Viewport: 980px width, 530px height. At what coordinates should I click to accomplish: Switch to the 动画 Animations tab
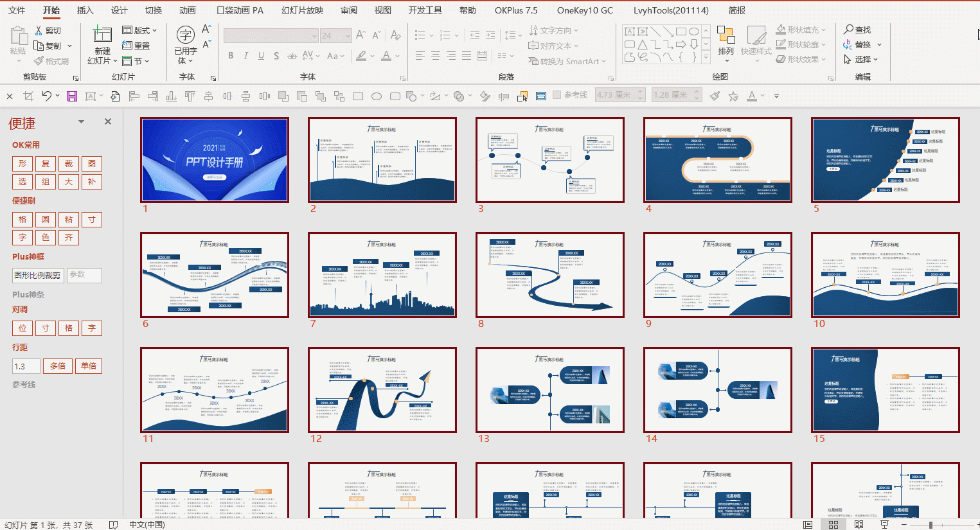tap(188, 10)
